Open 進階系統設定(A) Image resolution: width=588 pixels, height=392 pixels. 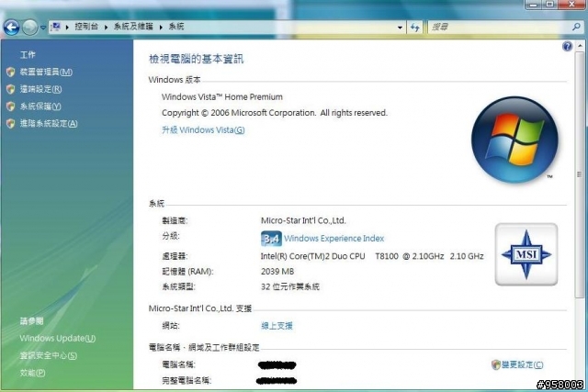coord(49,124)
